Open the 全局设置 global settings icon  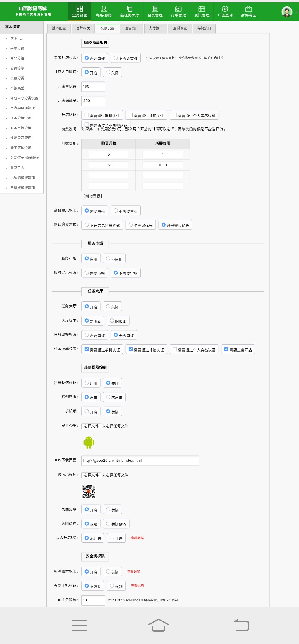coord(79,9)
